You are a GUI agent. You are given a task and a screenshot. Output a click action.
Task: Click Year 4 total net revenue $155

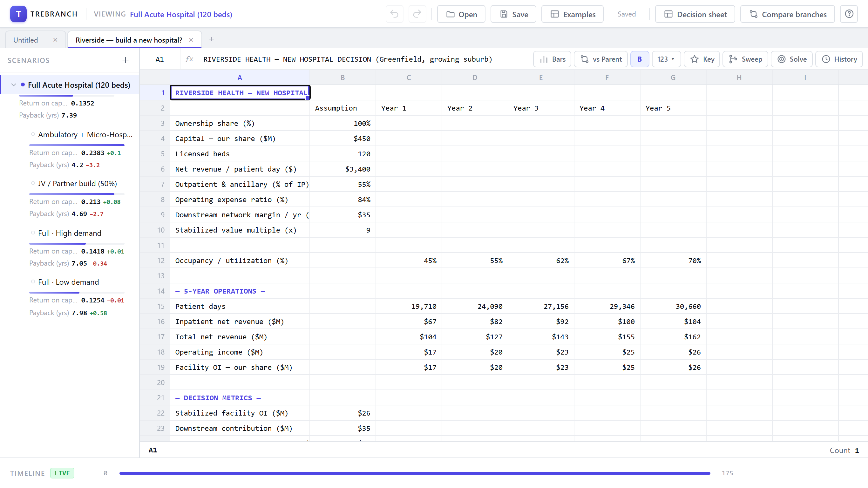(607, 337)
